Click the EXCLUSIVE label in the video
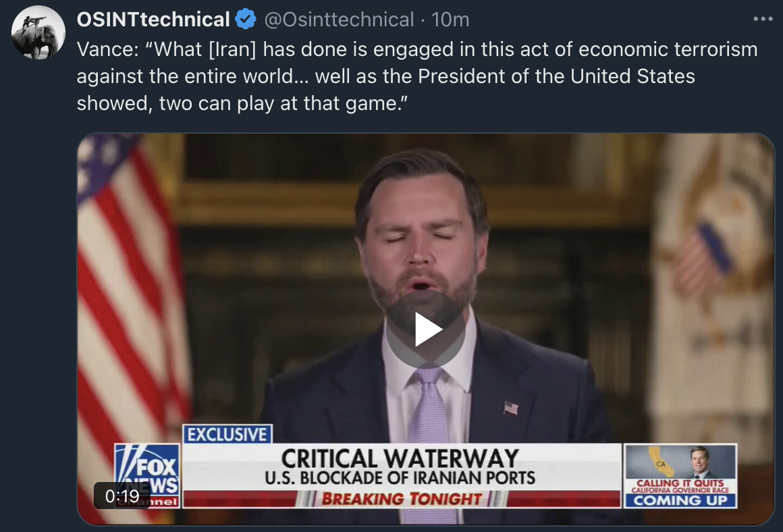This screenshot has width=783, height=532. [x=227, y=434]
